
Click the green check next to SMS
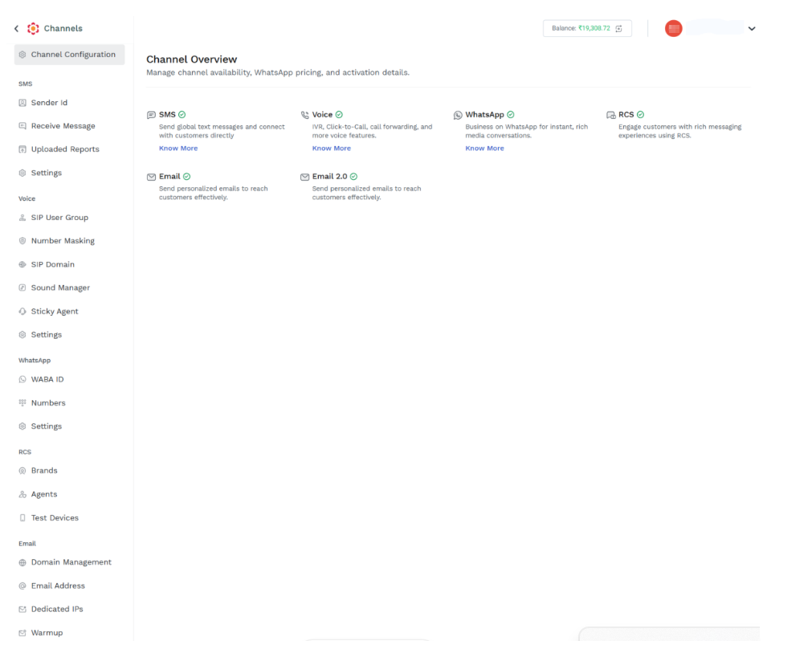tap(182, 115)
